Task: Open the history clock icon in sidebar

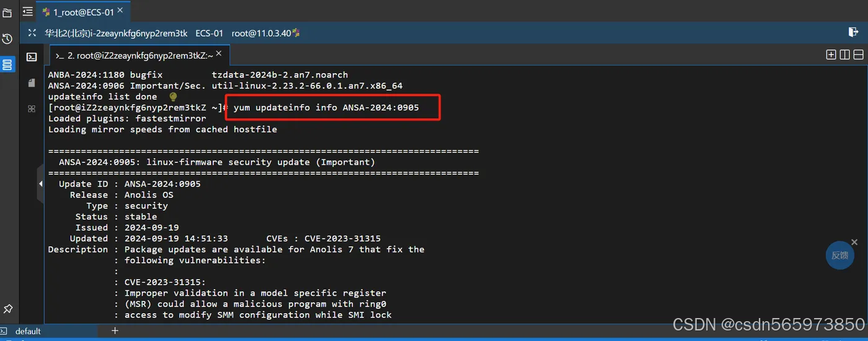Action: pos(7,39)
